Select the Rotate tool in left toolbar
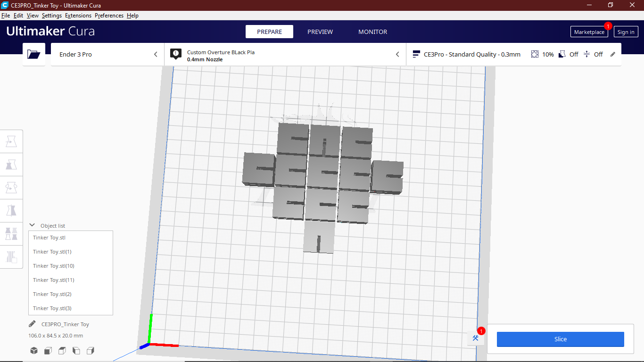This screenshot has width=644, height=362. (x=11, y=188)
